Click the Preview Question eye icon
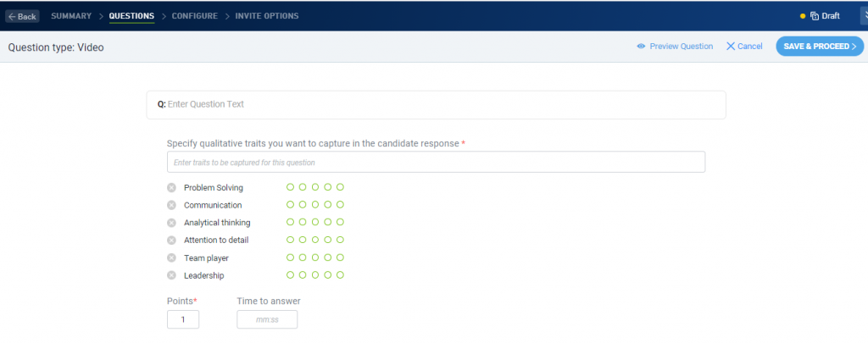Image resolution: width=868 pixels, height=343 pixels. pos(641,47)
